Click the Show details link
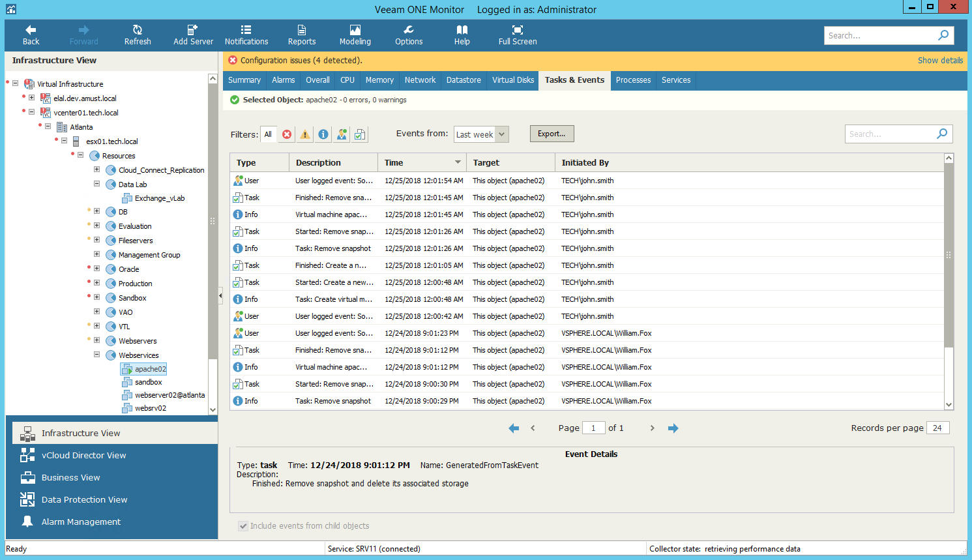 [940, 60]
